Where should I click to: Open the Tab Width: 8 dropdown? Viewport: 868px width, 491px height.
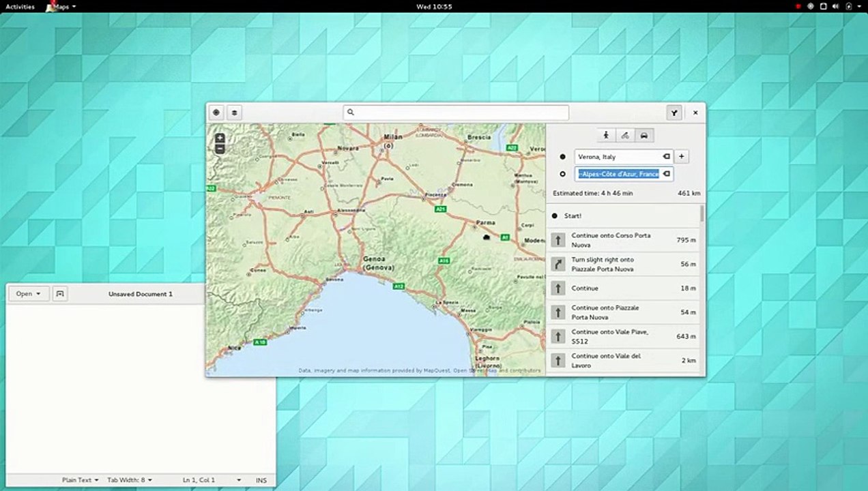pos(129,480)
